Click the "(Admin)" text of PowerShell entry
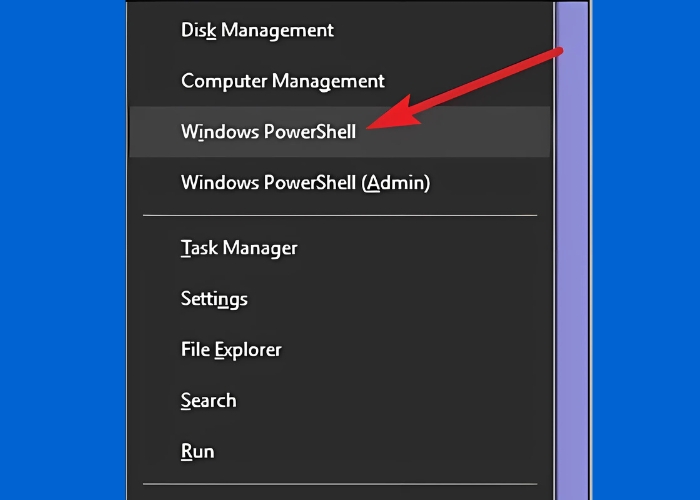 pyautogui.click(x=396, y=183)
